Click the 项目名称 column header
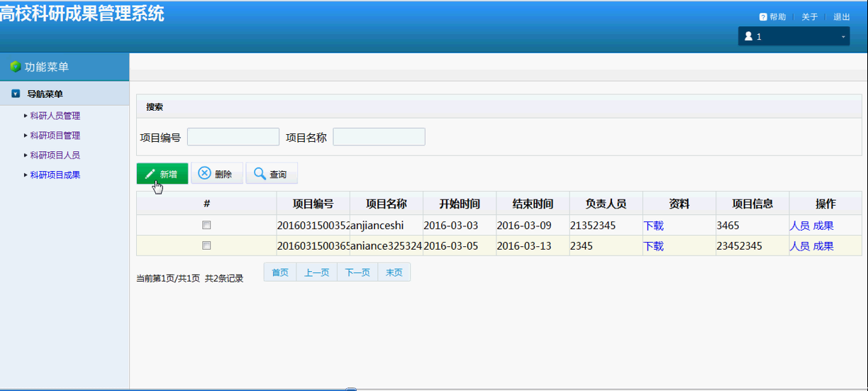The height and width of the screenshot is (391, 868). coord(386,204)
